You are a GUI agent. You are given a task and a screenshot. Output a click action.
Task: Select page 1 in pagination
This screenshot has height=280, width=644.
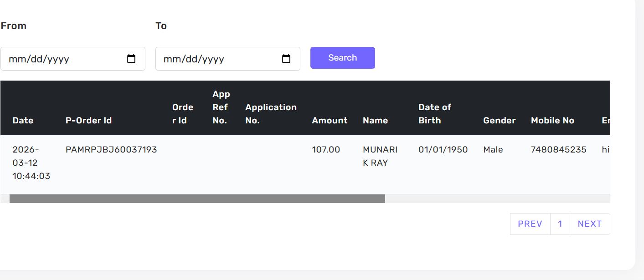560,224
